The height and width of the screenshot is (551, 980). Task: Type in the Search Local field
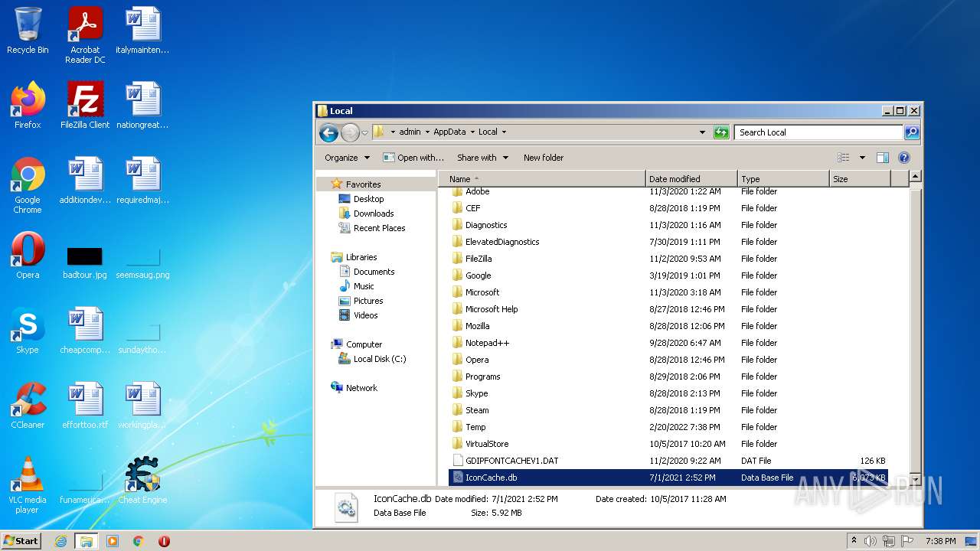818,132
